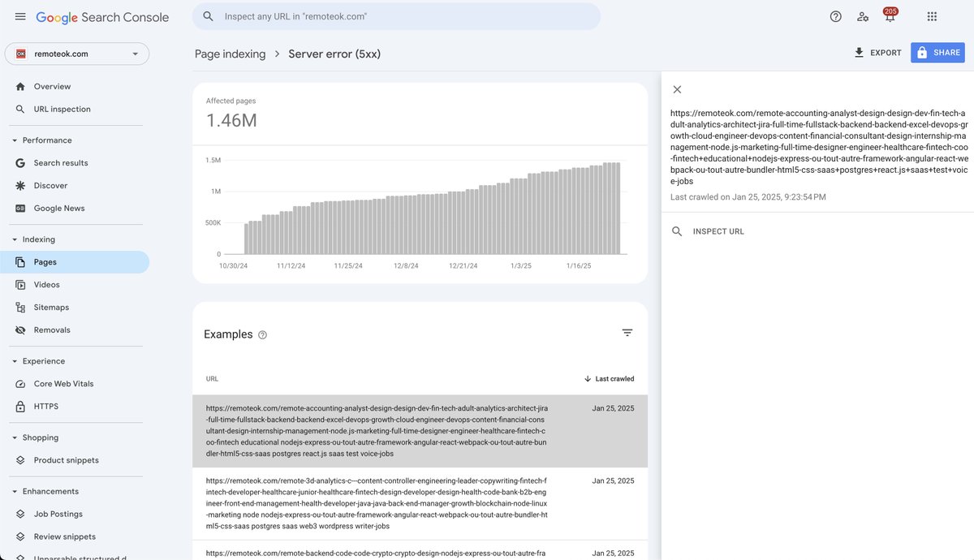Click the magnifier icon in search bar
Viewport: 974px width, 560px height.
click(x=209, y=16)
